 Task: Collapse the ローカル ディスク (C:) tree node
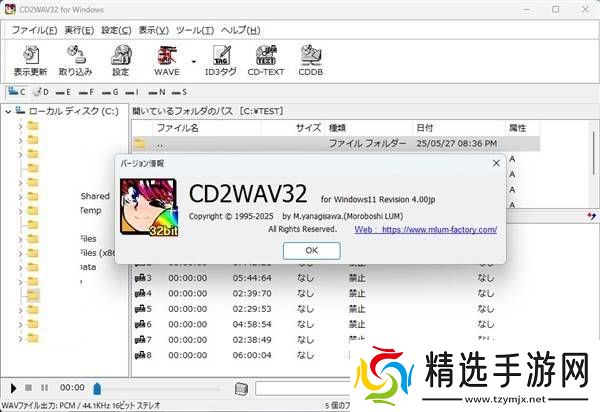pos(8,111)
